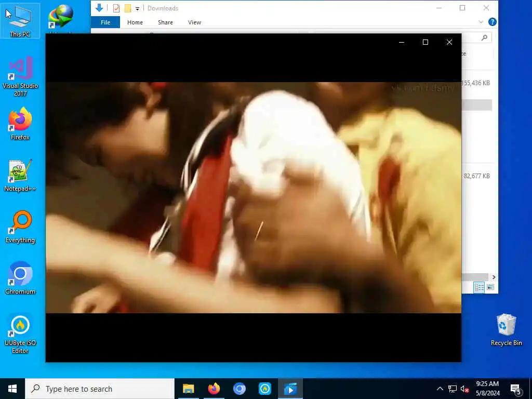The image size is (532, 399).
Task: Click Properties checkmark icon in quick access toolbar
Action: 116,8
